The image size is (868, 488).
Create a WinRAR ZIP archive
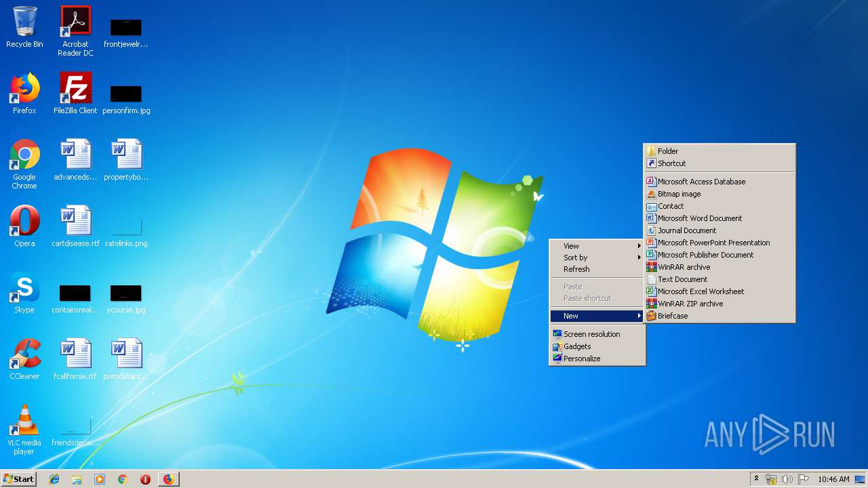point(719,304)
